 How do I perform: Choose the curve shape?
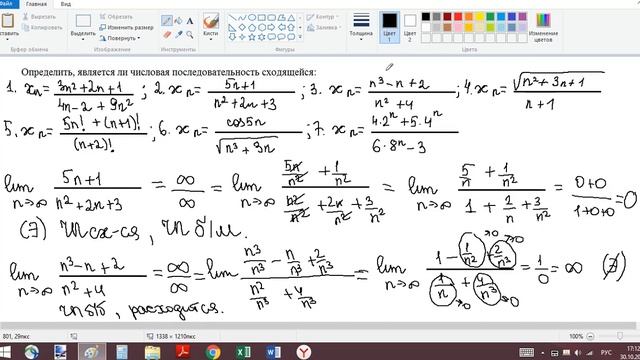coord(242,18)
